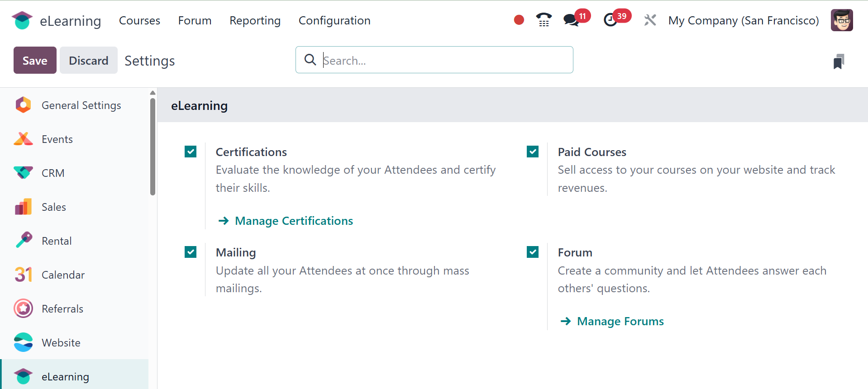The height and width of the screenshot is (389, 868).
Task: Click the eLearning graduation cap logo
Action: click(22, 20)
